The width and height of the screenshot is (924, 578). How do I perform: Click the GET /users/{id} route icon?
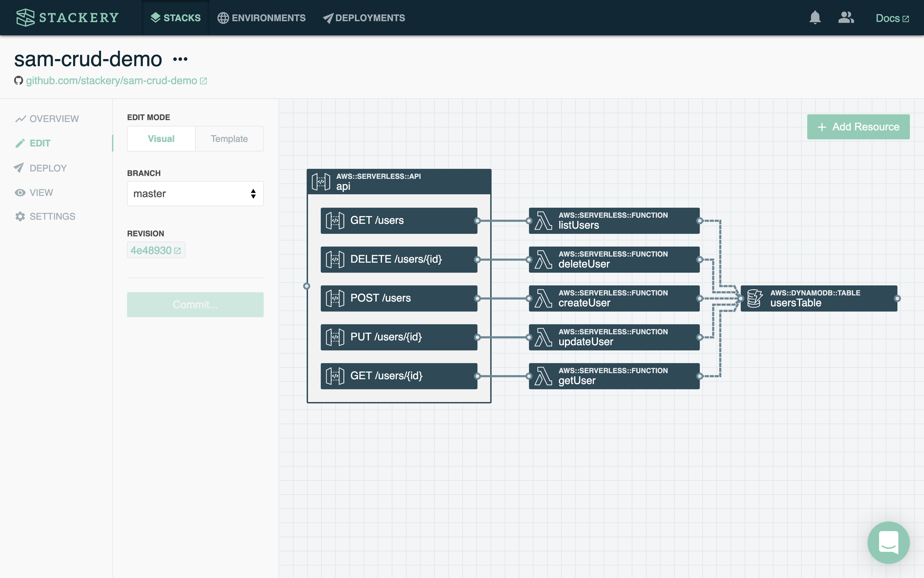pyautogui.click(x=335, y=376)
